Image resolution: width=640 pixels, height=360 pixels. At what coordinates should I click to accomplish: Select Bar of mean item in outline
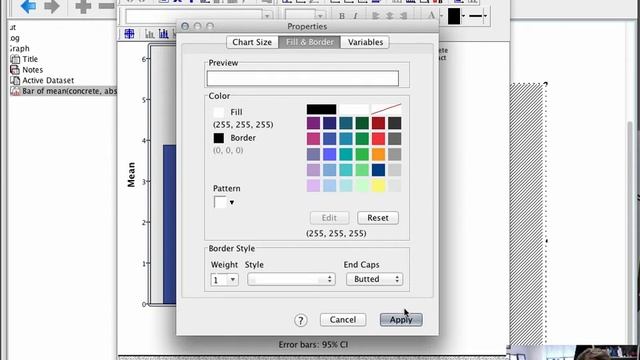(x=69, y=91)
